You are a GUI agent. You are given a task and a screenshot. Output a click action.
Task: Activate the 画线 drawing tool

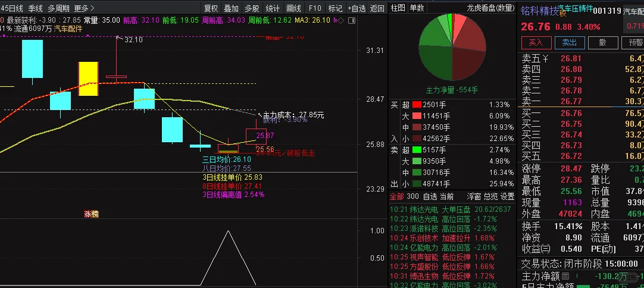click(x=293, y=8)
